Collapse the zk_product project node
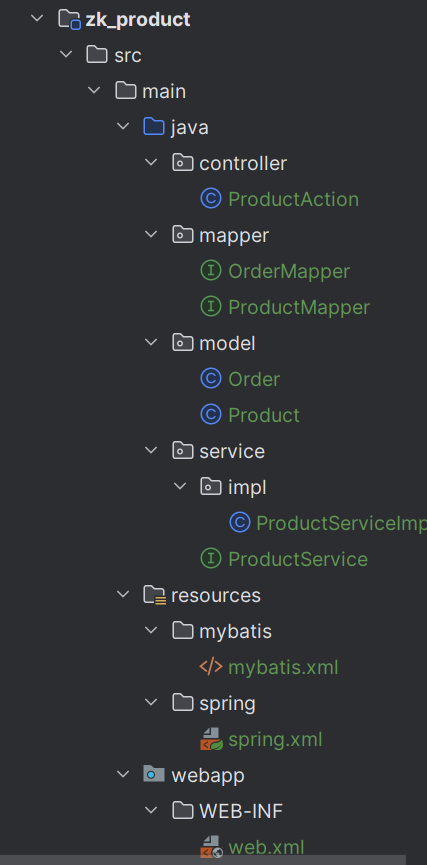 click(37, 19)
